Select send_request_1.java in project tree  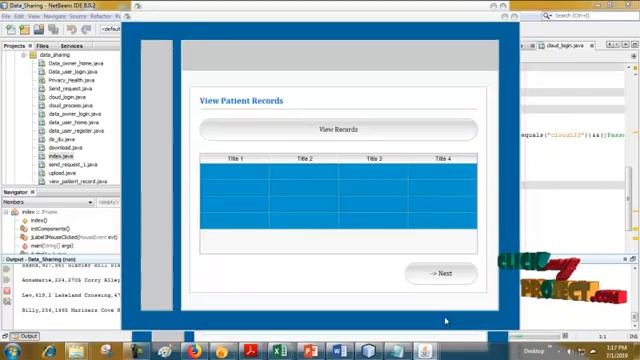pyautogui.click(x=73, y=164)
